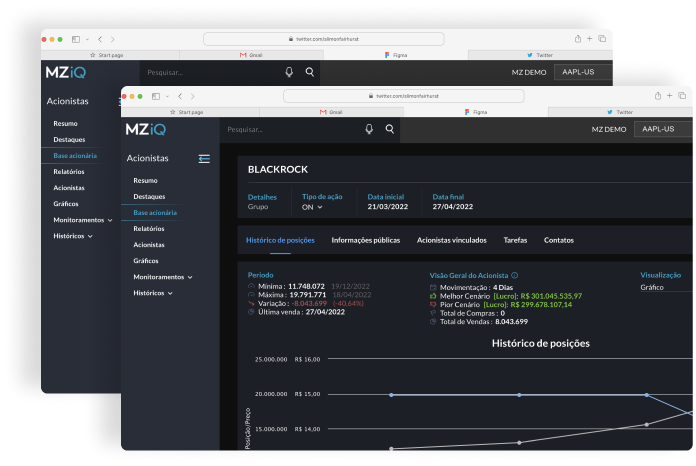Viewport: 696px width, 466px height.
Task: Click the thumbs-down icon beside Pior Cenário
Action: coord(433,304)
